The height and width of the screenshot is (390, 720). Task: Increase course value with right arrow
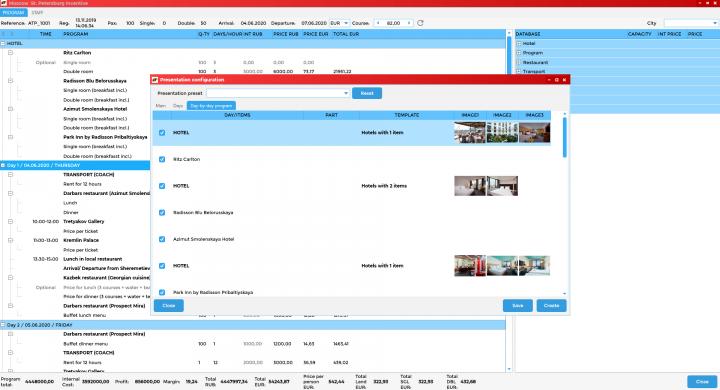pos(409,23)
